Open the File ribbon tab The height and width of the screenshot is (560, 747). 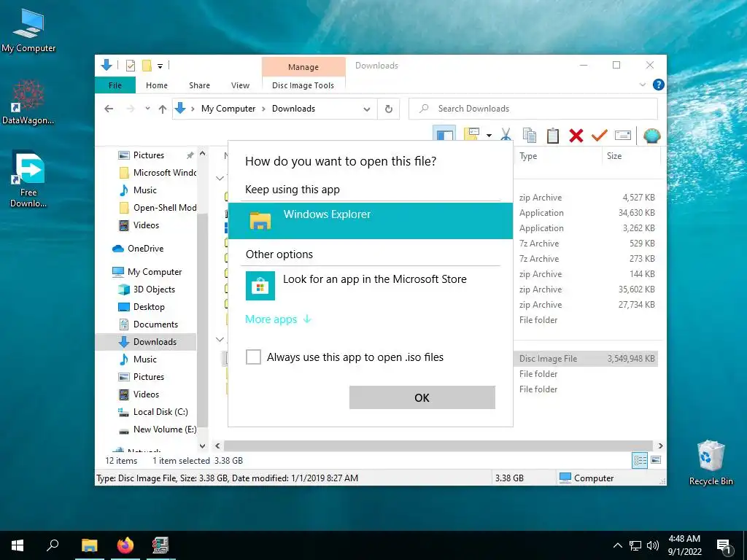(x=115, y=85)
